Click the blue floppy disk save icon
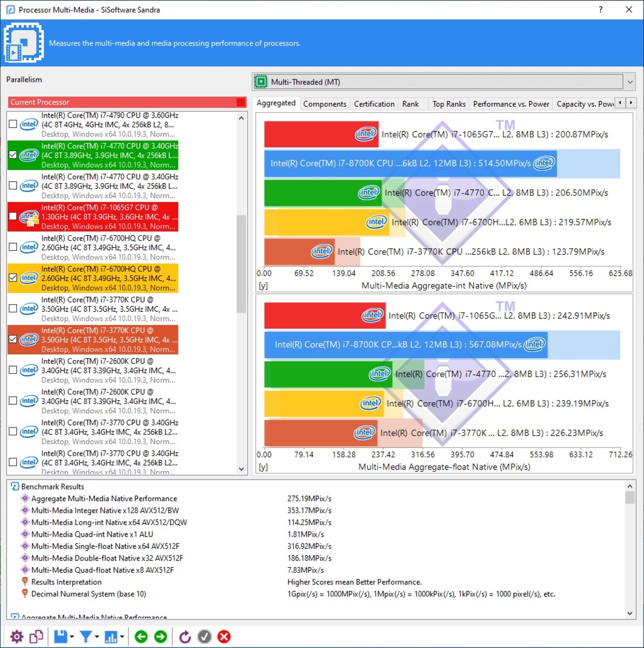This screenshot has height=648, width=644. 61,636
